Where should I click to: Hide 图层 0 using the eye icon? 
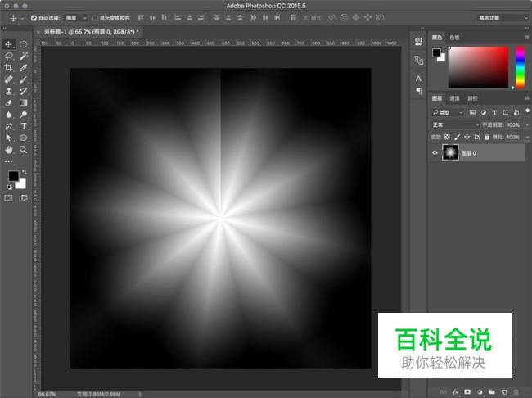(x=435, y=152)
